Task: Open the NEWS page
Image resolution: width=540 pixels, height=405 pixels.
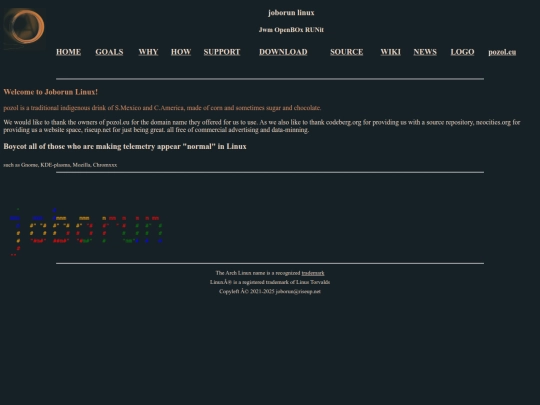Action: [x=425, y=52]
